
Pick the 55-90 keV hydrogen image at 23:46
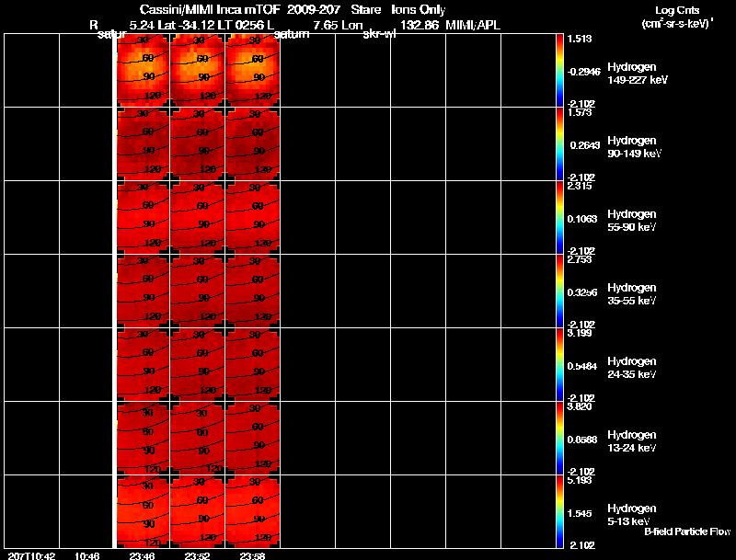143,218
